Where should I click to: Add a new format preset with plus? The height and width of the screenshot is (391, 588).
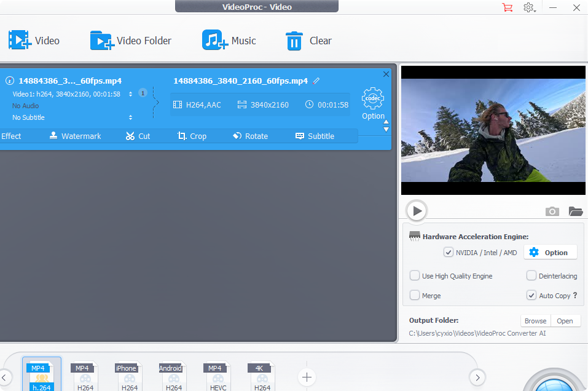tap(307, 377)
